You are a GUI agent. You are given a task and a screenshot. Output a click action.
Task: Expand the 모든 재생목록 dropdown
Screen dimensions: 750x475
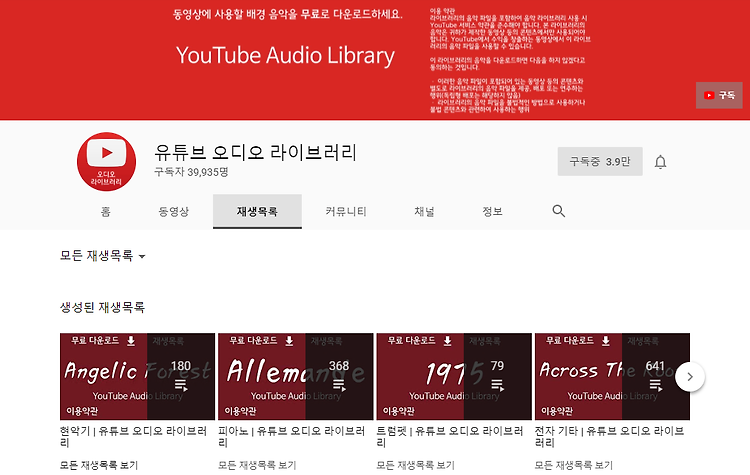102,256
